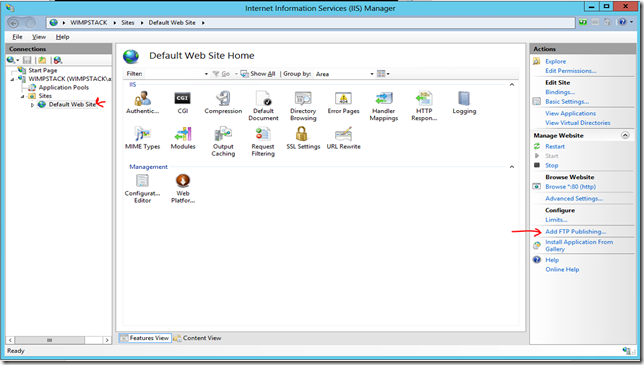Open HTTP Response Headers feature
The height and width of the screenshot is (365, 644).
tap(424, 106)
